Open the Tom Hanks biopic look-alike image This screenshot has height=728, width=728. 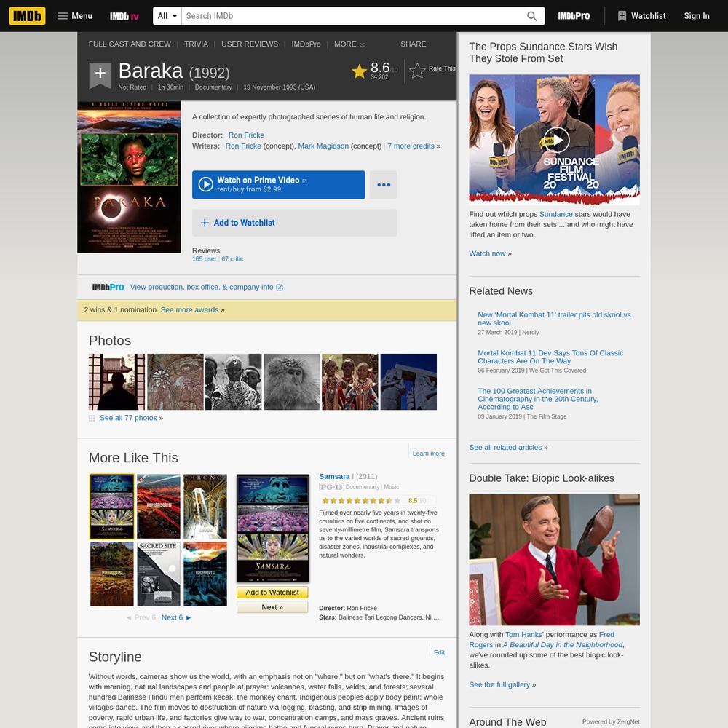[x=554, y=559]
